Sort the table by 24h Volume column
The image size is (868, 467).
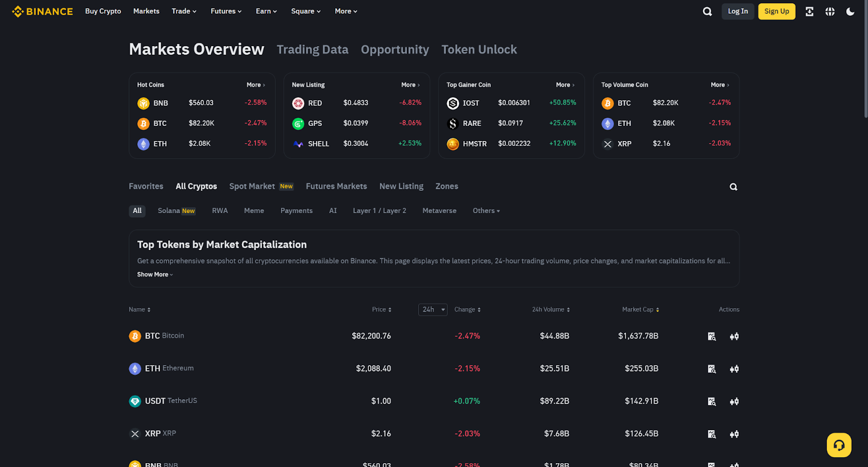pos(551,309)
